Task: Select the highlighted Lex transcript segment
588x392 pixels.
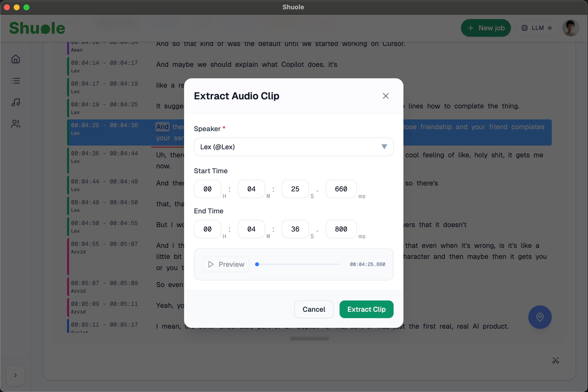Action: pyautogui.click(x=105, y=132)
